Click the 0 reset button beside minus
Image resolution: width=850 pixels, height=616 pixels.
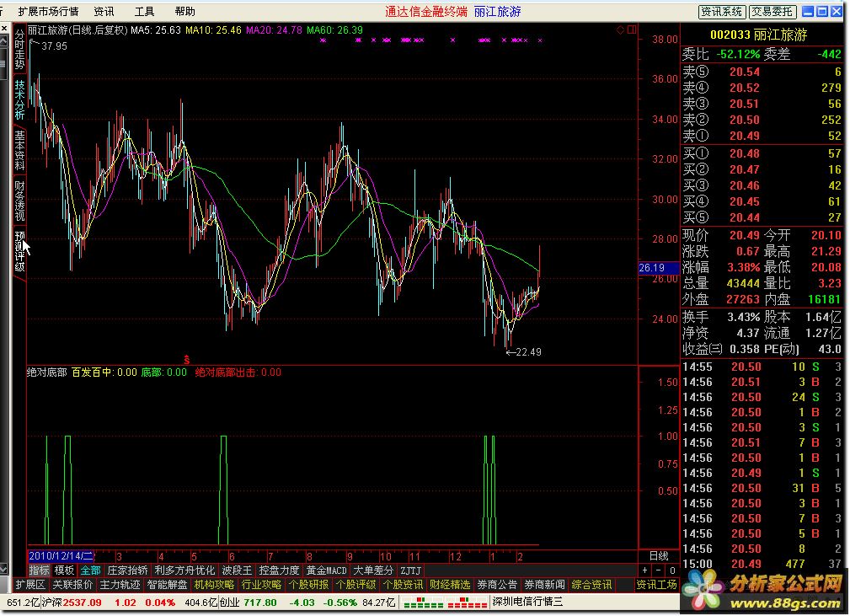672,570
